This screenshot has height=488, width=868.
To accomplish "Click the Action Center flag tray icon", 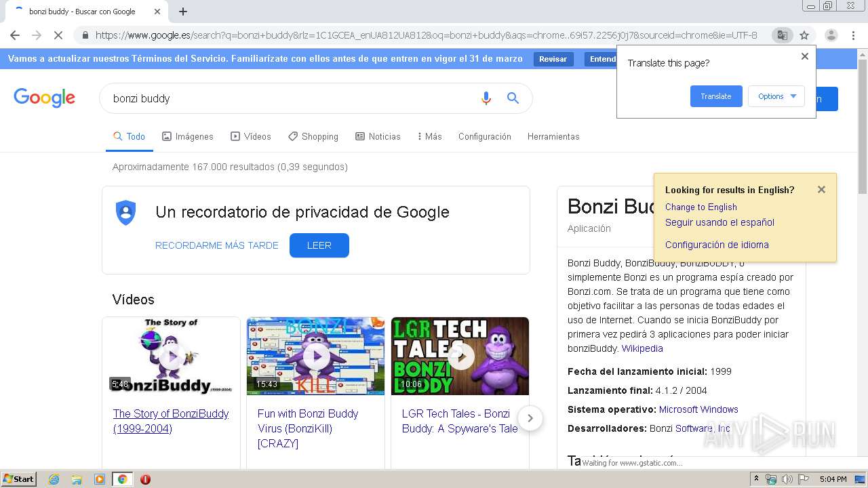I will pos(803,479).
